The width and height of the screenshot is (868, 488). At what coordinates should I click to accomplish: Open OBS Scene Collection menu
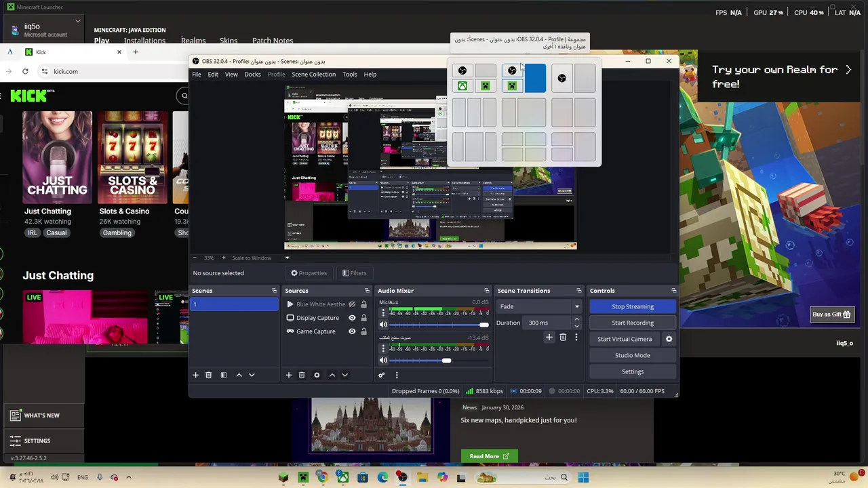click(313, 74)
